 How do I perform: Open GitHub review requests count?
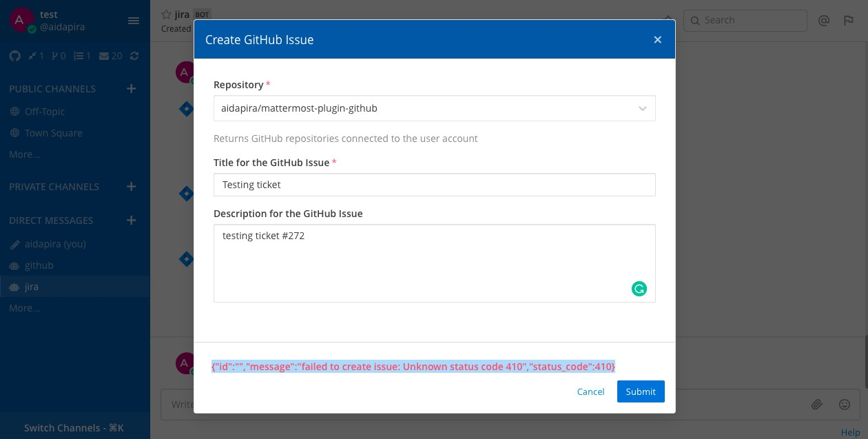tap(59, 56)
